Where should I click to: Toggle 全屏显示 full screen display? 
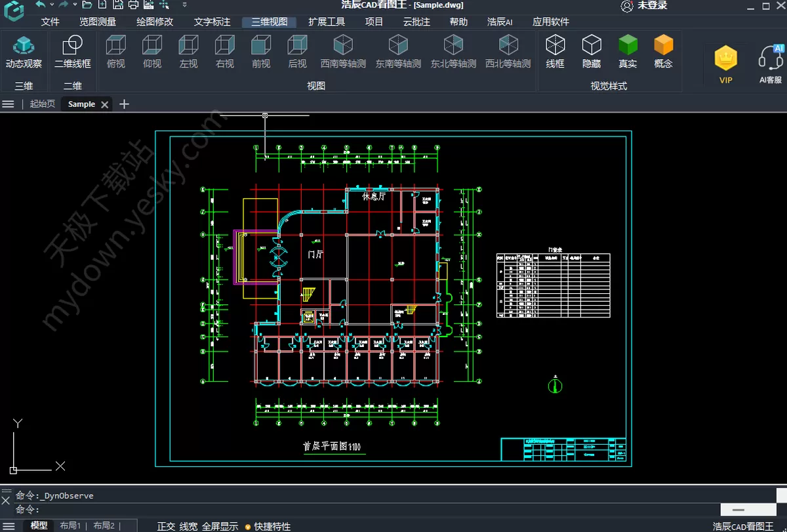[220, 526]
